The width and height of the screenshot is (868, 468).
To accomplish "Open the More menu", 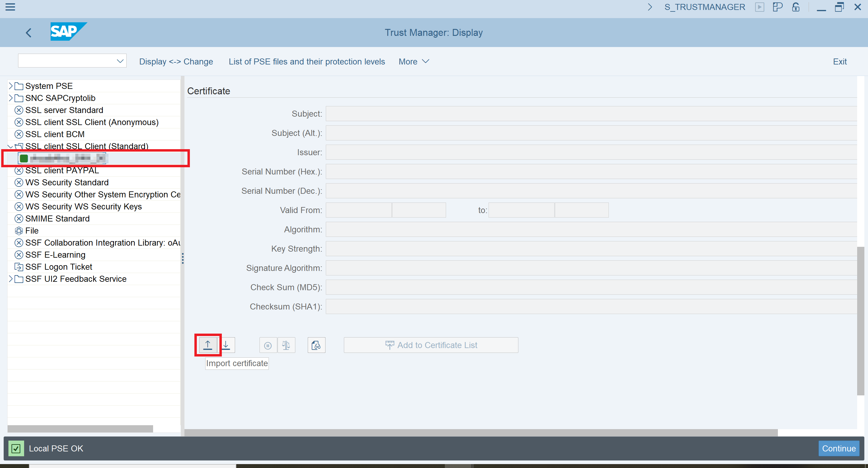I will (413, 61).
